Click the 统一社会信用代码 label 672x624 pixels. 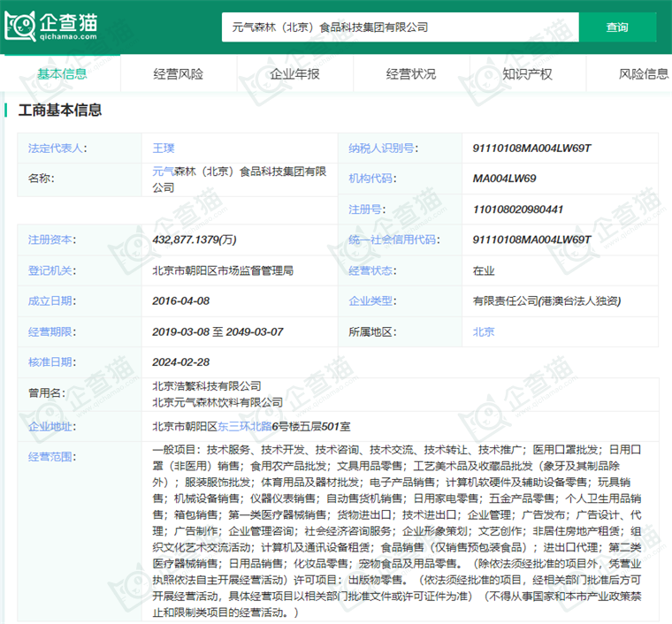pyautogui.click(x=393, y=240)
